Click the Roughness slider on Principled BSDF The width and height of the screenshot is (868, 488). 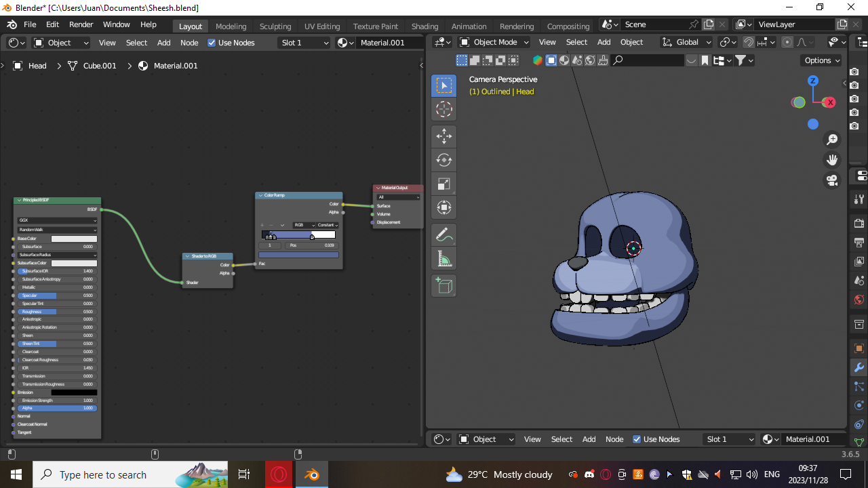click(x=58, y=311)
